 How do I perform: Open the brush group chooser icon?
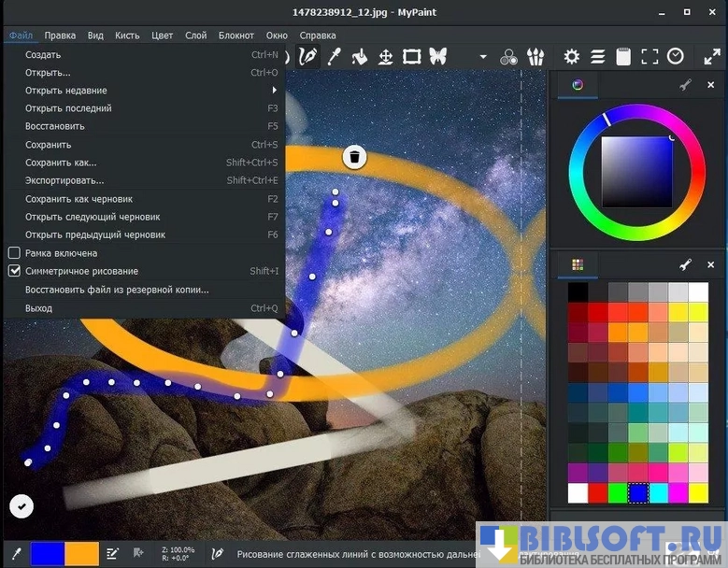pos(535,56)
